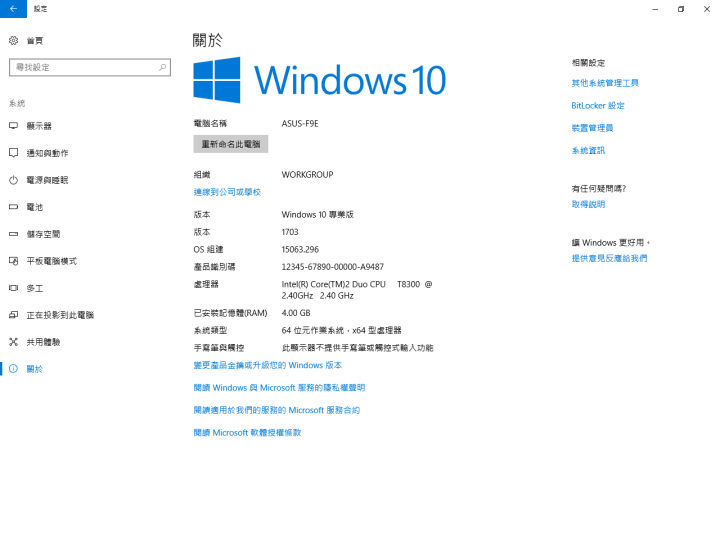This screenshot has width=720, height=552.
Task: Click the 關於 page heading
Action: (207, 40)
